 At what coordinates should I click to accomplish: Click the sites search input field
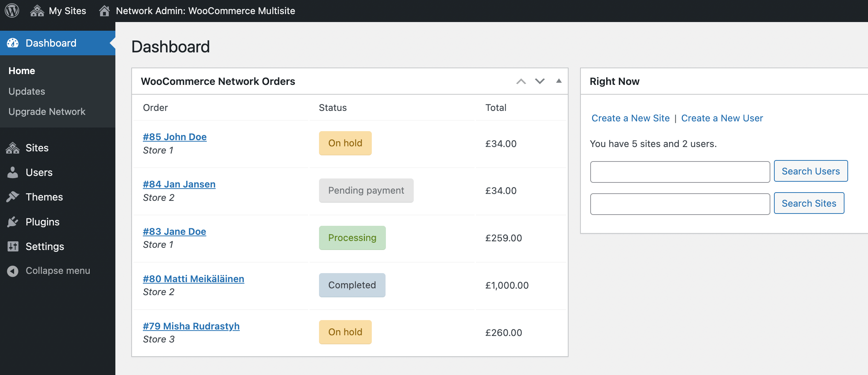point(679,204)
